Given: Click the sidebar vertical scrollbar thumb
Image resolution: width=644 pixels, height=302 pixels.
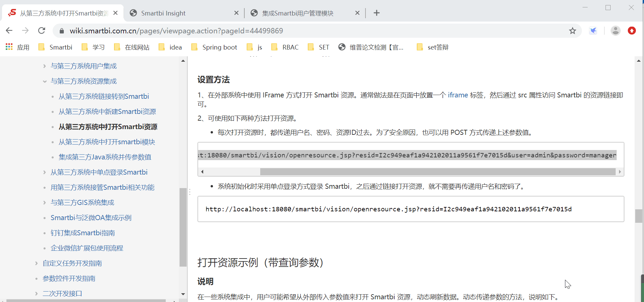Looking at the screenshot, I should tap(183, 228).
